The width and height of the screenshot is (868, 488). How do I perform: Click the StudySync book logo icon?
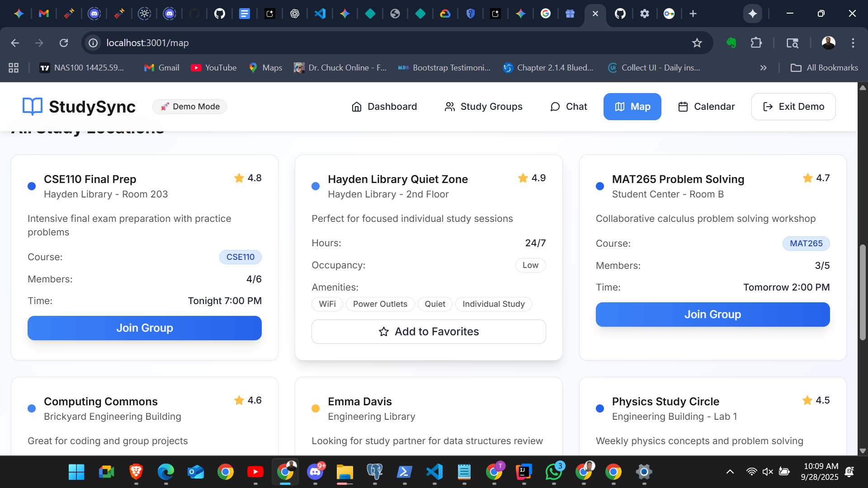[33, 107]
